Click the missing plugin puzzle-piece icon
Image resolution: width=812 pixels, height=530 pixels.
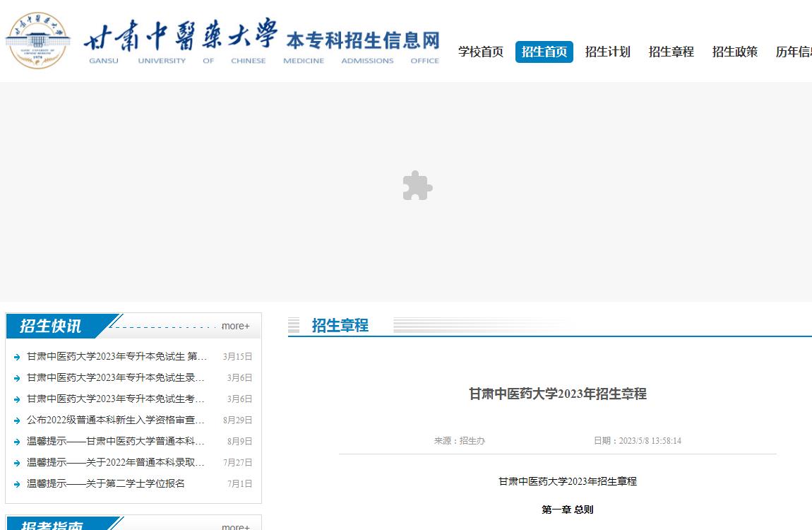coord(417,185)
